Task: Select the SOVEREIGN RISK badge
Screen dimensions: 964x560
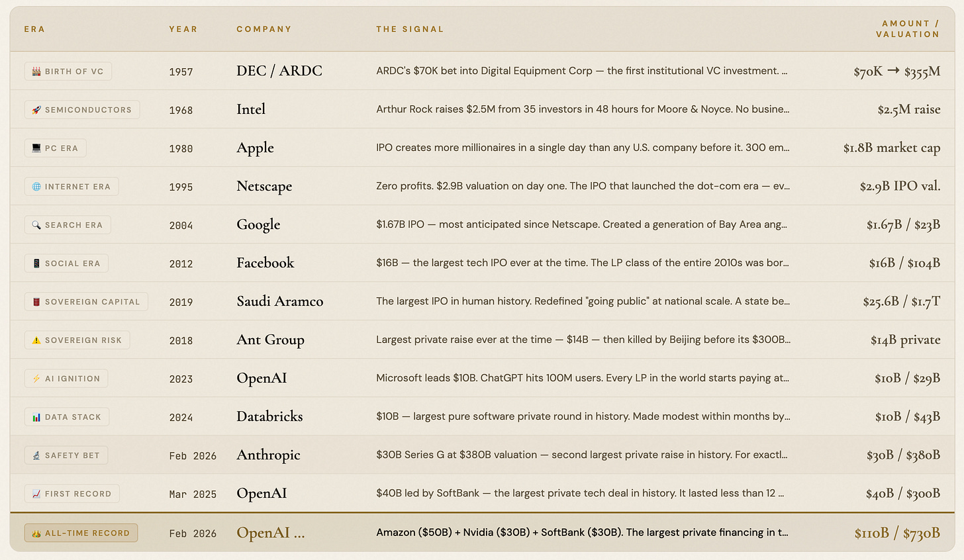Action: coord(77,340)
